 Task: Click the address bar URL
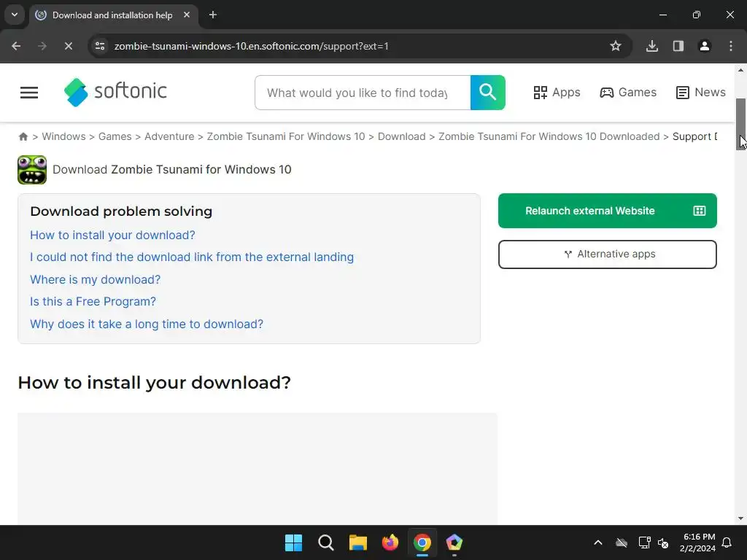click(251, 46)
